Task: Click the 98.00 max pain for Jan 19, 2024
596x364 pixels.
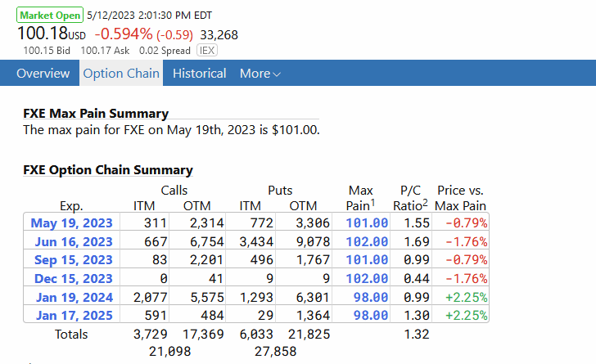Action: pyautogui.click(x=371, y=297)
